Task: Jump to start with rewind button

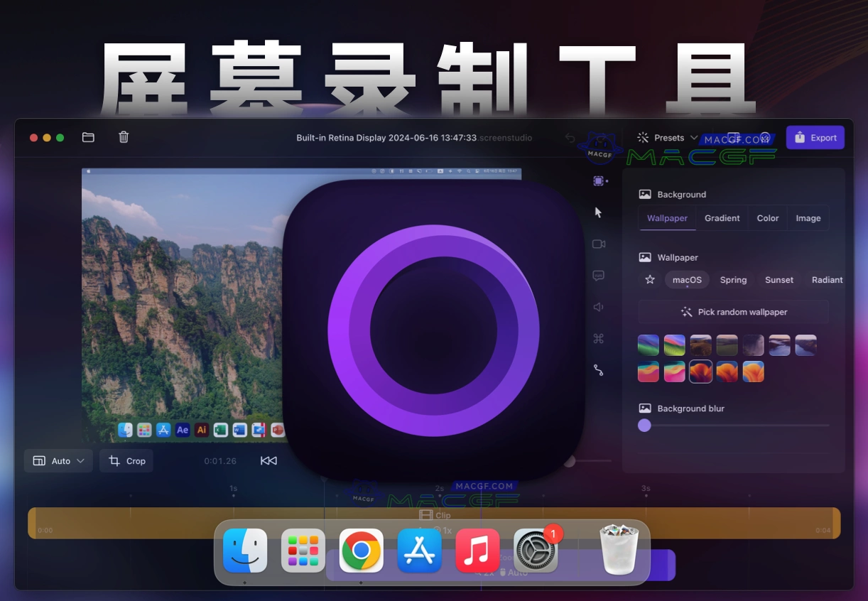Action: (x=268, y=461)
